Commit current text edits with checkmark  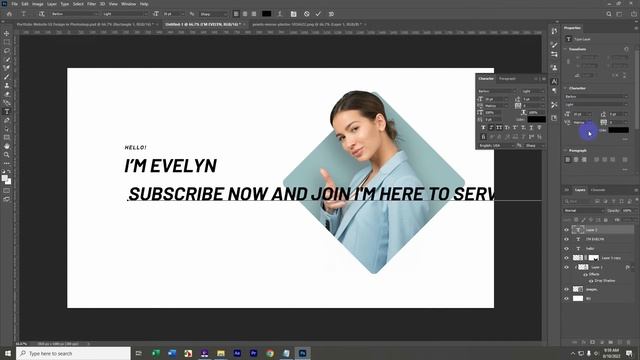[318, 14]
